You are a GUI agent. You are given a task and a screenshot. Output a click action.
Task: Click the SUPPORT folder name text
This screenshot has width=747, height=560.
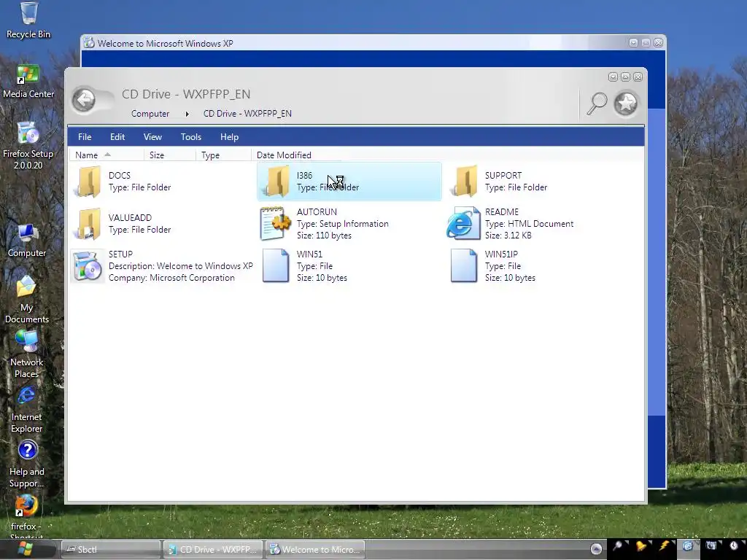point(503,176)
